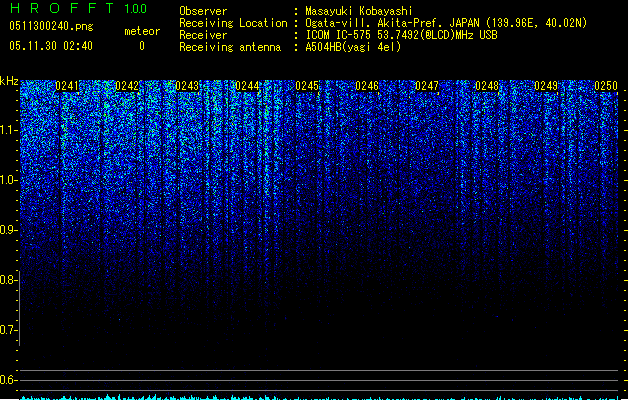Click observer name Masayuki Kobayashi

359,11
